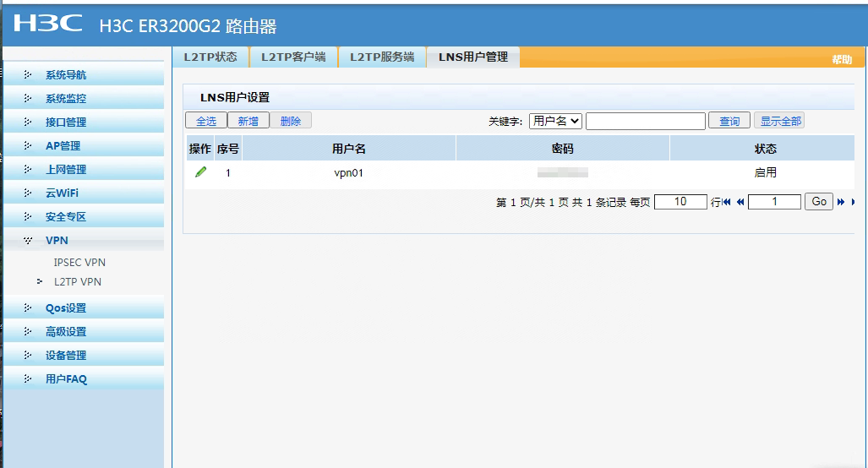The height and width of the screenshot is (468, 868).
Task: Click the blurred password cell for vpn01
Action: (x=562, y=173)
